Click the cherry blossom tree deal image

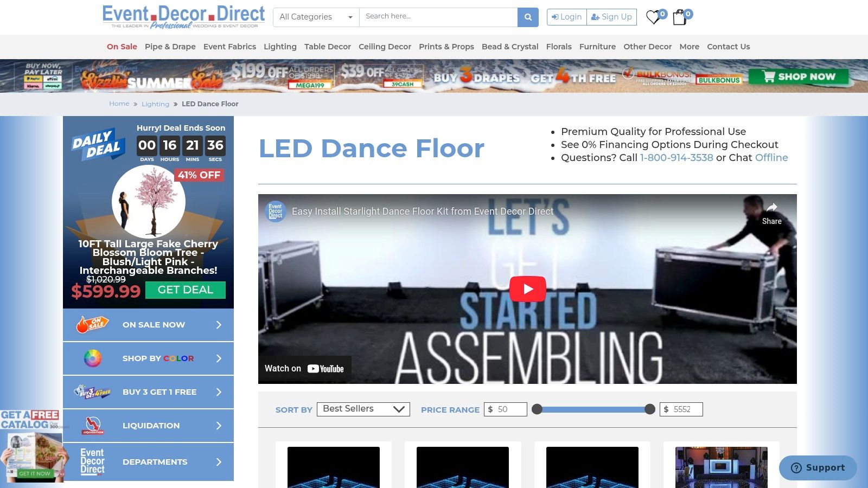point(148,201)
